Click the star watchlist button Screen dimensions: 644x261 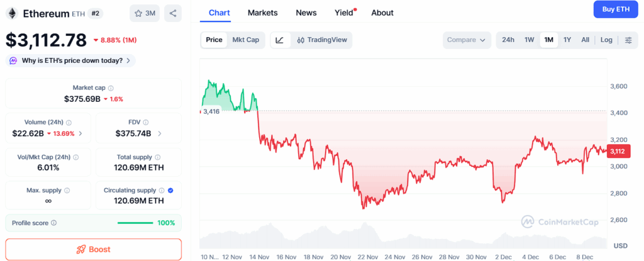pos(145,13)
